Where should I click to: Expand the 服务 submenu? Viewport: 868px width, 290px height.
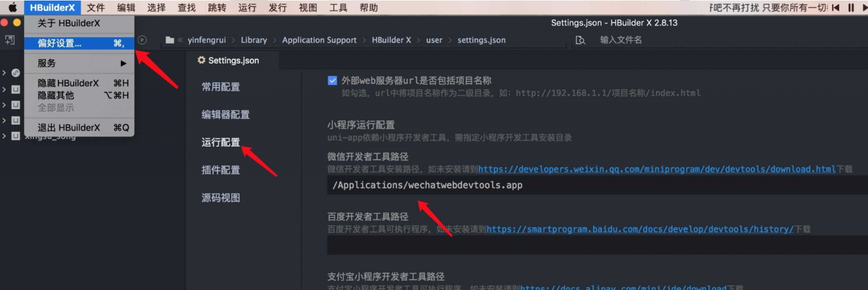(79, 63)
